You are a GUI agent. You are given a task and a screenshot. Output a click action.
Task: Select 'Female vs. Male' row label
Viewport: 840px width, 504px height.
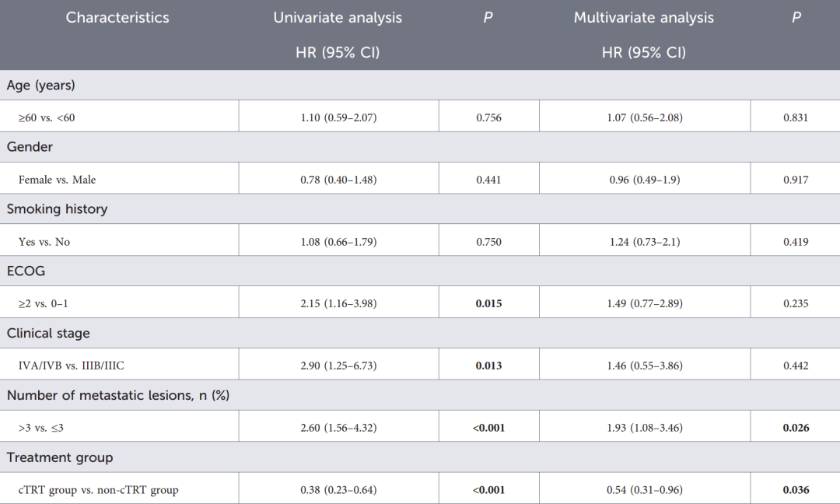pos(57,180)
